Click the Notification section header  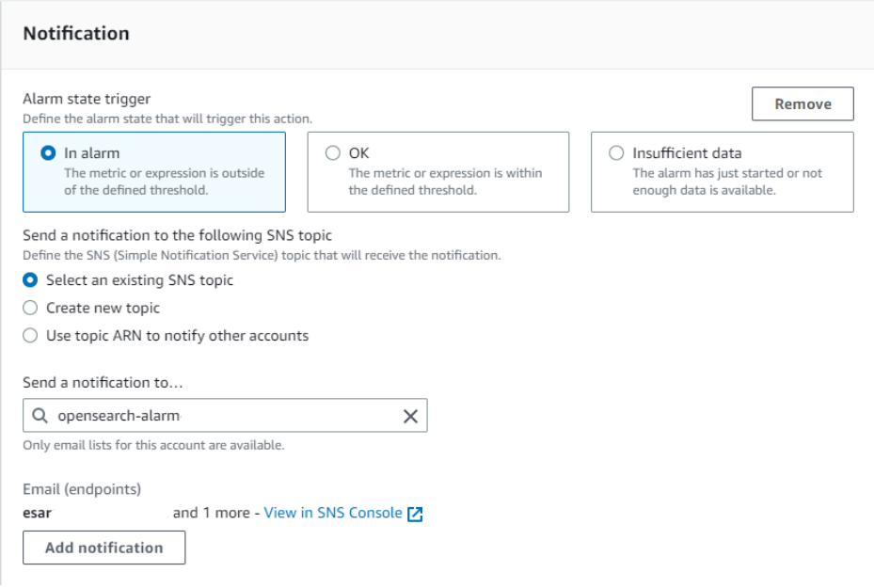tap(76, 34)
